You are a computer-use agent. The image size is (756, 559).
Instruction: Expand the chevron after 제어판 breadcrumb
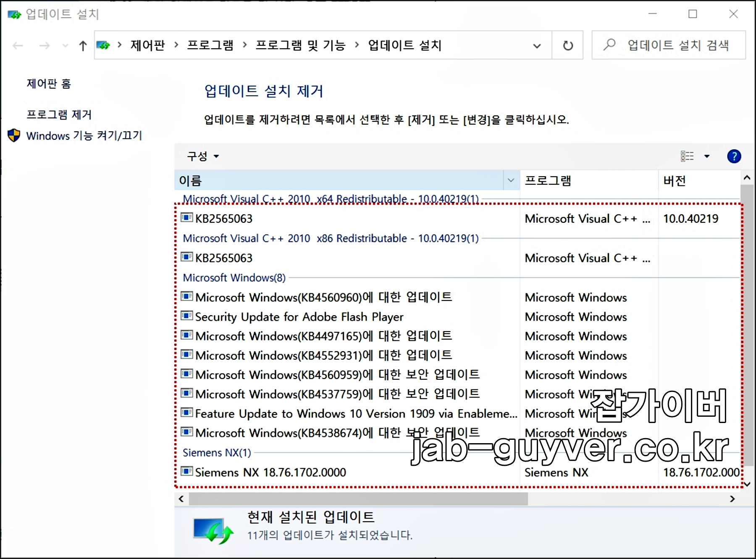(176, 45)
